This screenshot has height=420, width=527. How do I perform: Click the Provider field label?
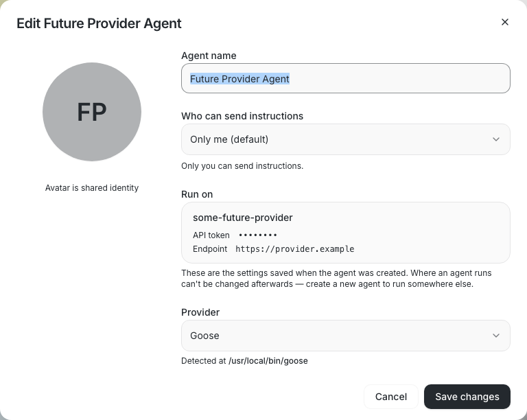point(200,312)
